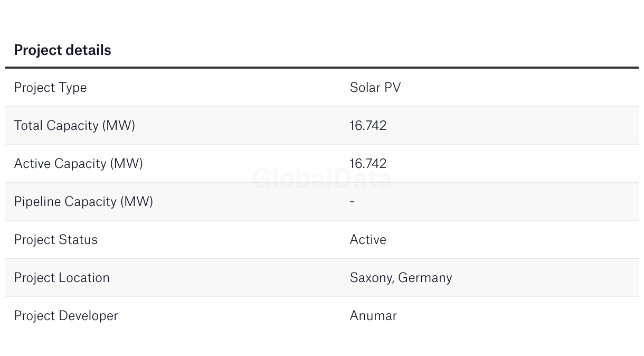This screenshot has height=356, width=644.
Task: Click the Active Capacity value 16.742
Action: click(x=368, y=163)
